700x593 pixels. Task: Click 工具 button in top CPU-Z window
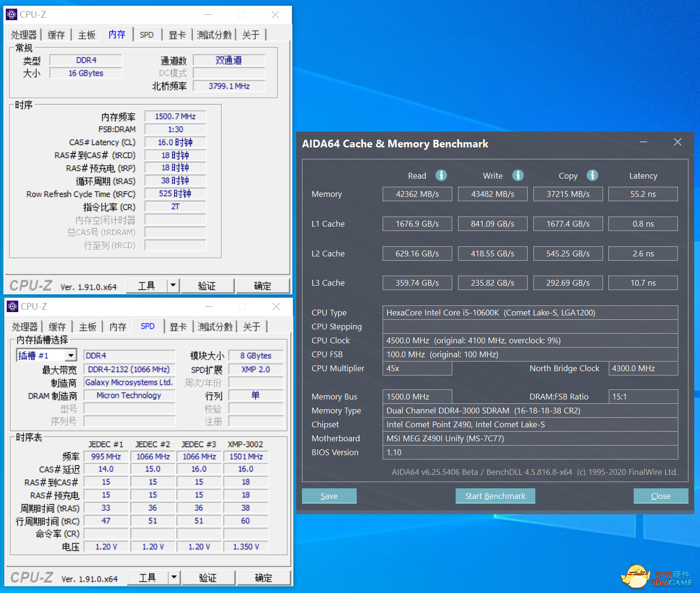[x=146, y=286]
